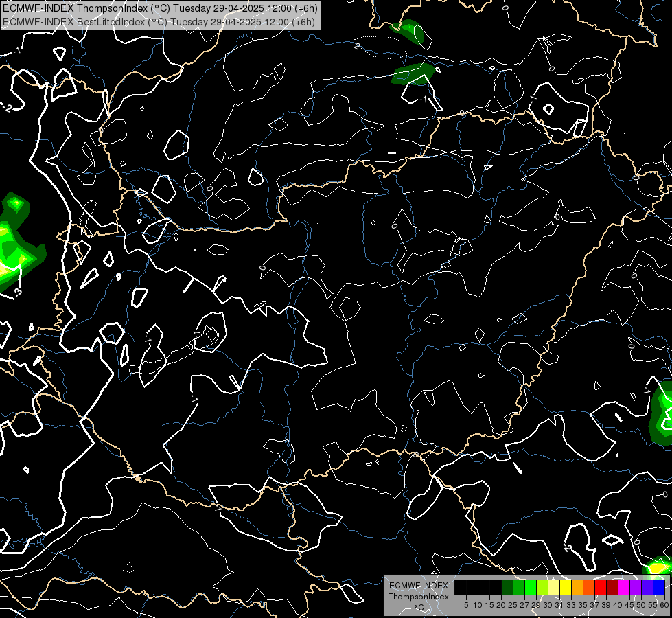Viewport: 672px width, 618px height.
Task: Click the ECMWF-INDEX label in the legend
Action: click(419, 586)
